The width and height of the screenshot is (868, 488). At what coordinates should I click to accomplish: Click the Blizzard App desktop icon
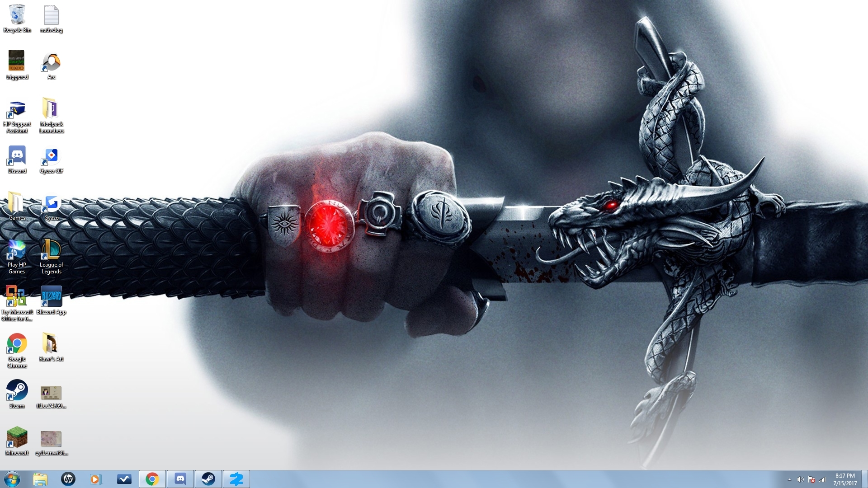[51, 296]
